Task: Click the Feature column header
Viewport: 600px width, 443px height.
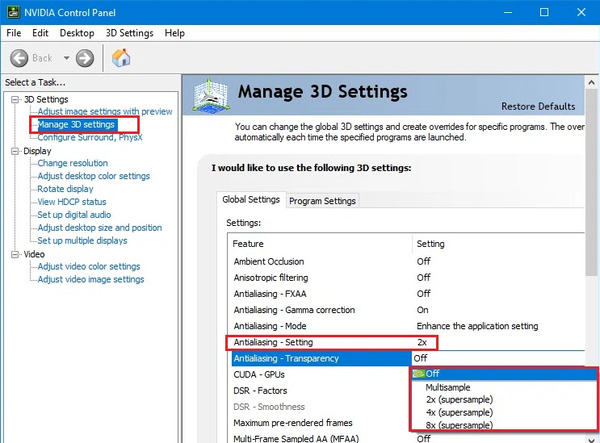Action: pos(320,244)
